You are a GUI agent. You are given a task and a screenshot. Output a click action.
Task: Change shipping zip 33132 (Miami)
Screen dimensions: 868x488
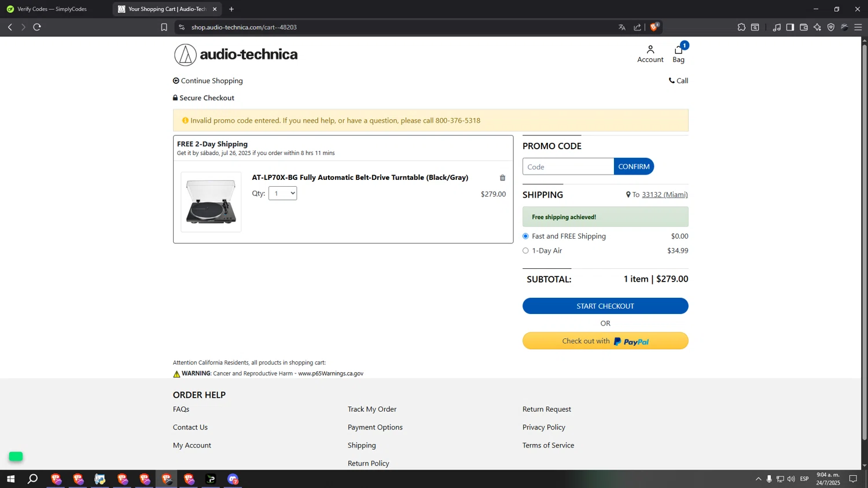point(665,195)
